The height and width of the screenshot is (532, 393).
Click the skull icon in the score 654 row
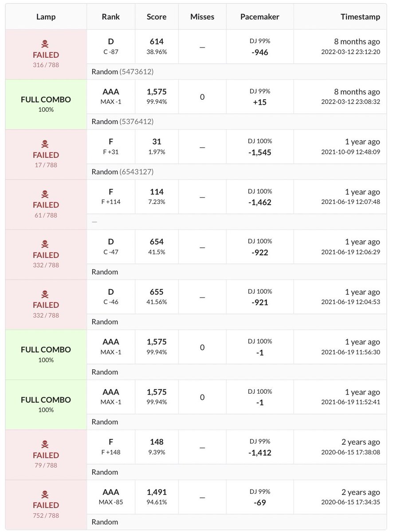pyautogui.click(x=46, y=244)
